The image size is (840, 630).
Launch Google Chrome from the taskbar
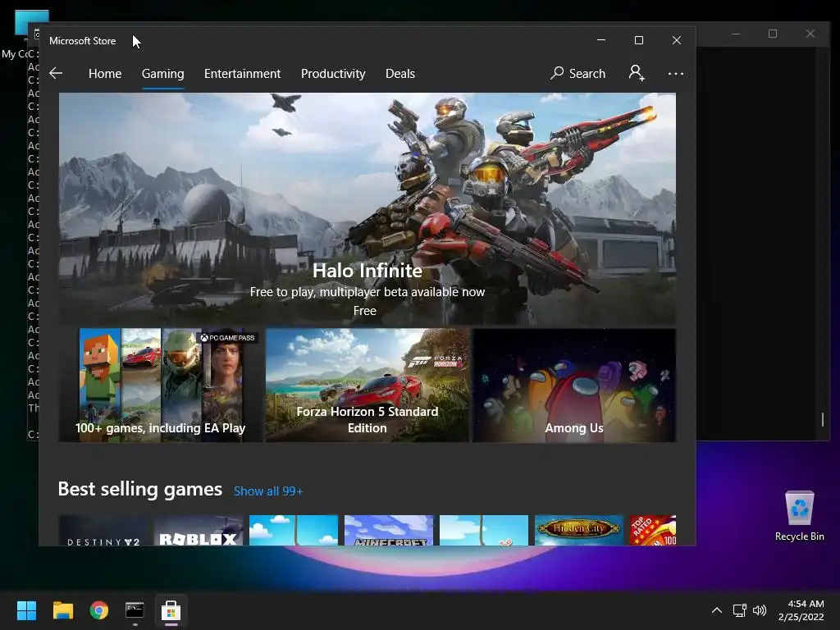pyautogui.click(x=99, y=610)
